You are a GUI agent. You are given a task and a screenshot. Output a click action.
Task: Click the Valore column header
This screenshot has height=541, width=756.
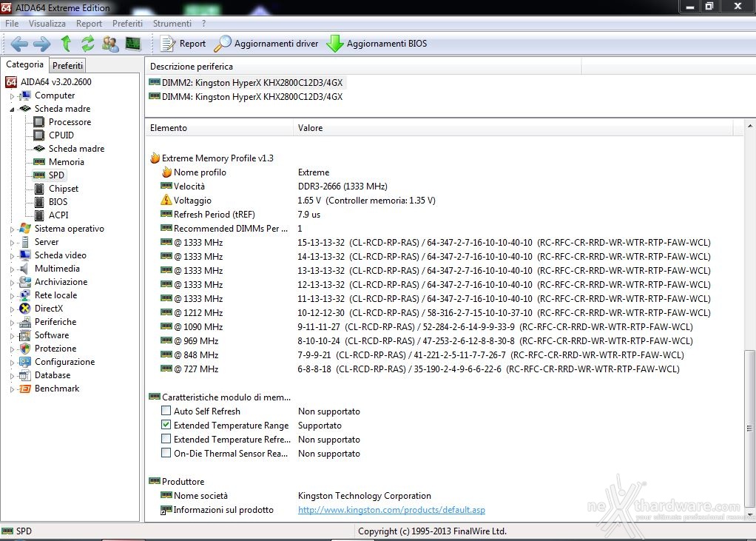[x=513, y=128]
